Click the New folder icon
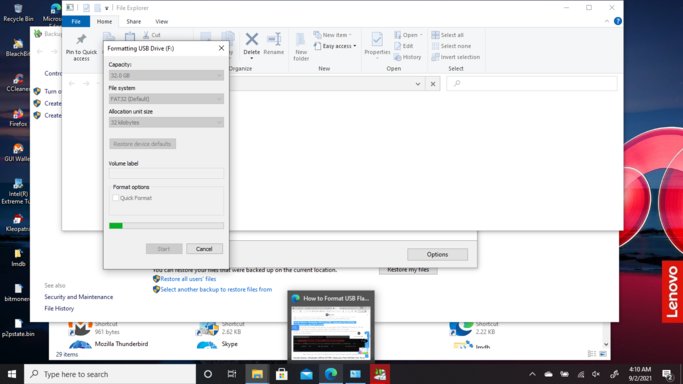The width and height of the screenshot is (683, 384). pos(301,39)
